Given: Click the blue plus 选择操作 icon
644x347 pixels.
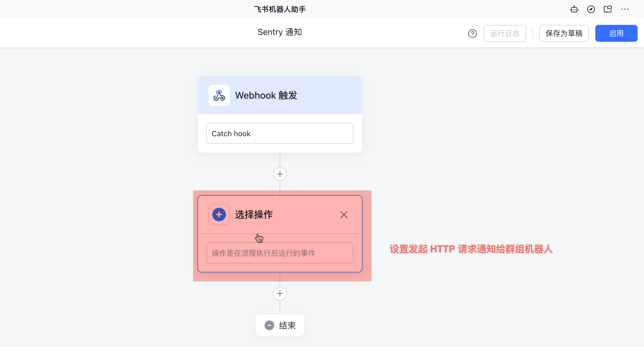Looking at the screenshot, I should pos(219,214).
